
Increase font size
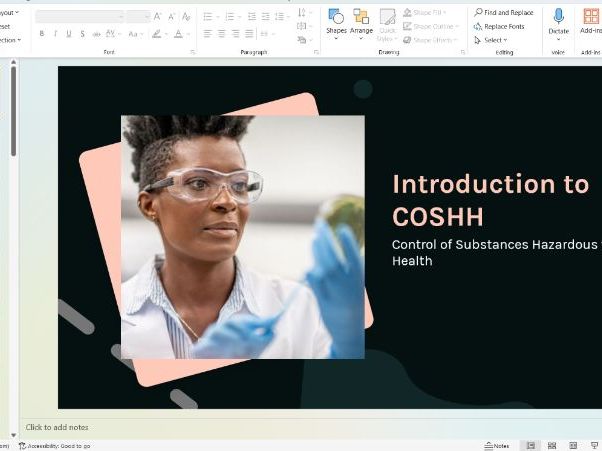157,17
